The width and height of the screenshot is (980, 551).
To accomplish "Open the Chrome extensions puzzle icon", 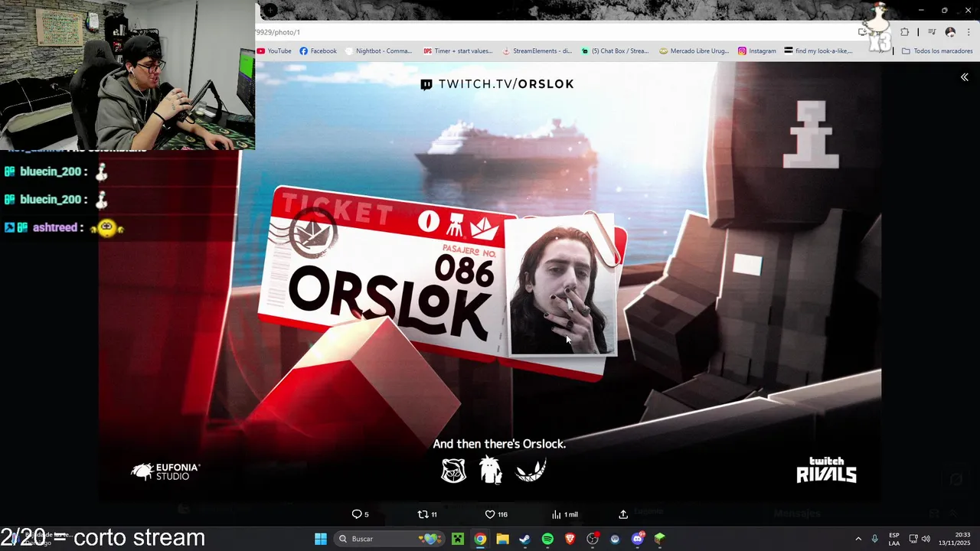I will point(905,32).
